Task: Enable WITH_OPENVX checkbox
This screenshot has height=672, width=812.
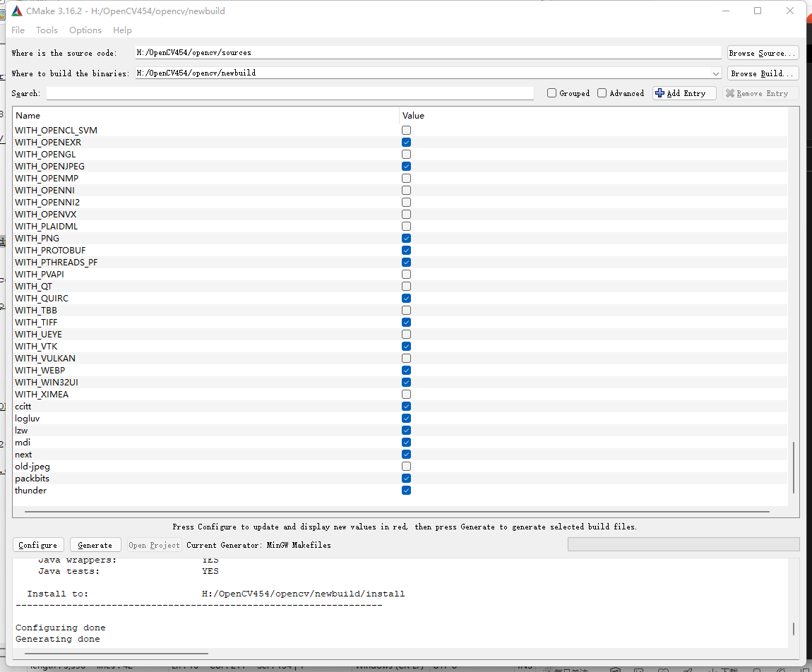Action: coord(407,215)
